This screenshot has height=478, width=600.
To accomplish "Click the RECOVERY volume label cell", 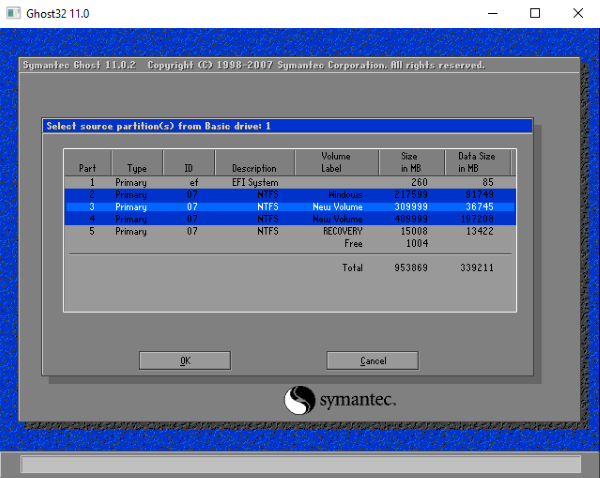I will (x=342, y=232).
